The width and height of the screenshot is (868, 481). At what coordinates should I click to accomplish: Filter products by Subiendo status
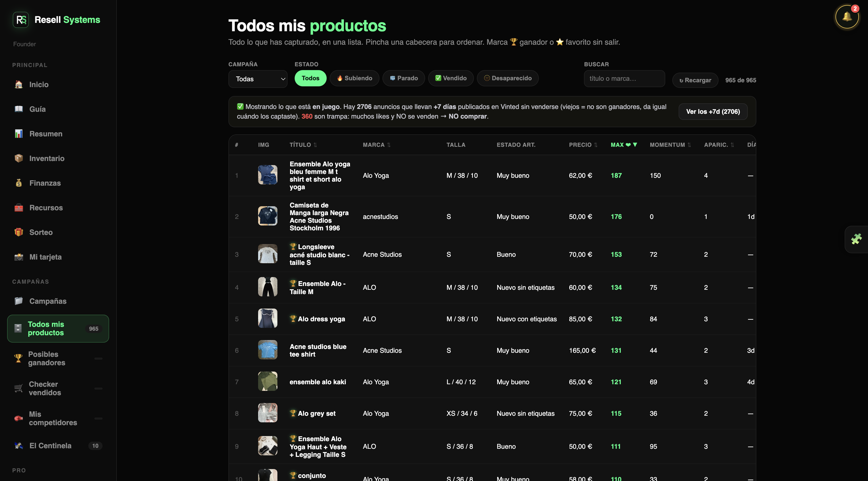tap(355, 78)
